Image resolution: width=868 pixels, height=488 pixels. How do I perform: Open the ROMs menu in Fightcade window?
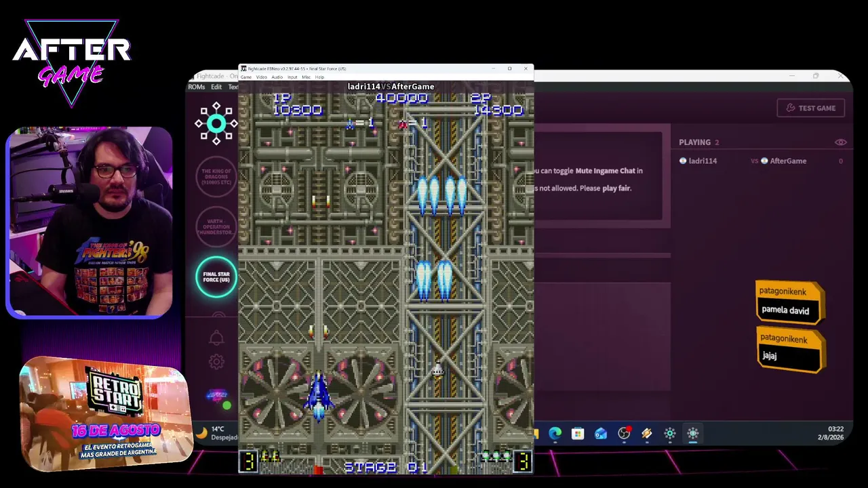[196, 87]
